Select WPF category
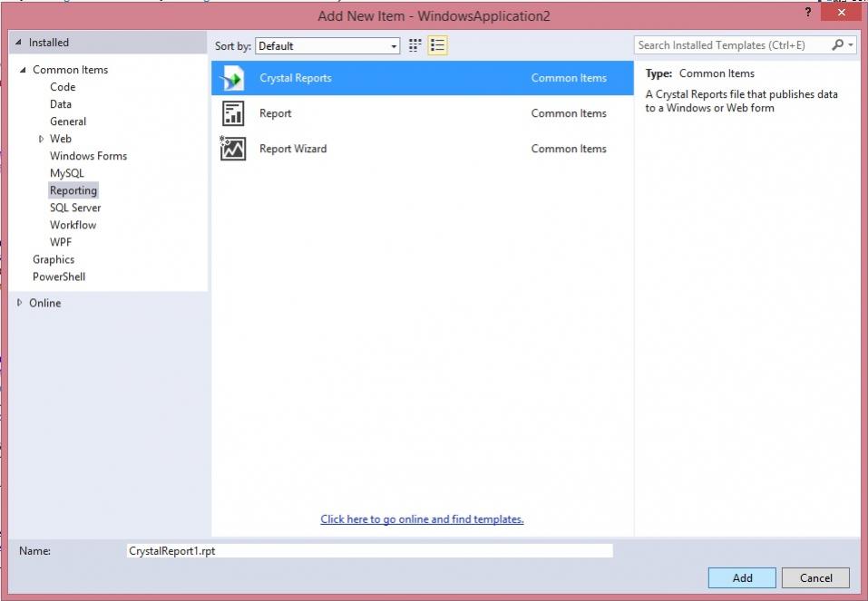 [61, 242]
